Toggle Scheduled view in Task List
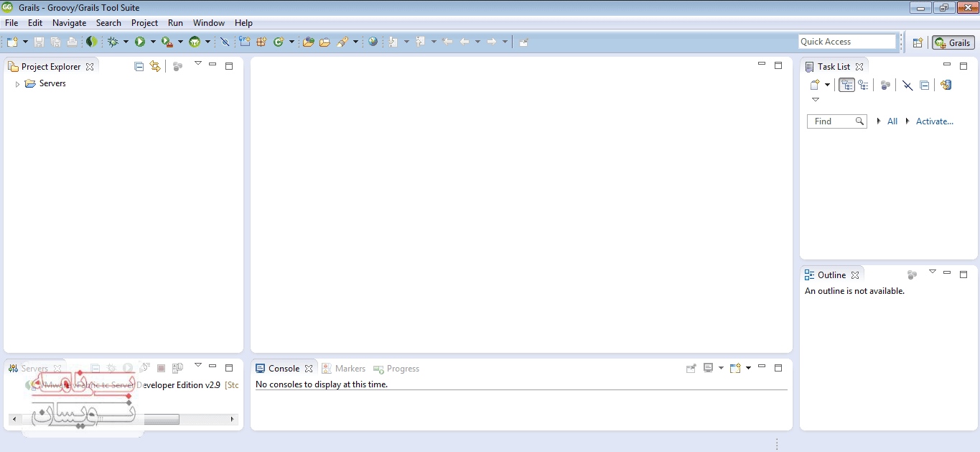Image resolution: width=980 pixels, height=452 pixels. click(863, 85)
